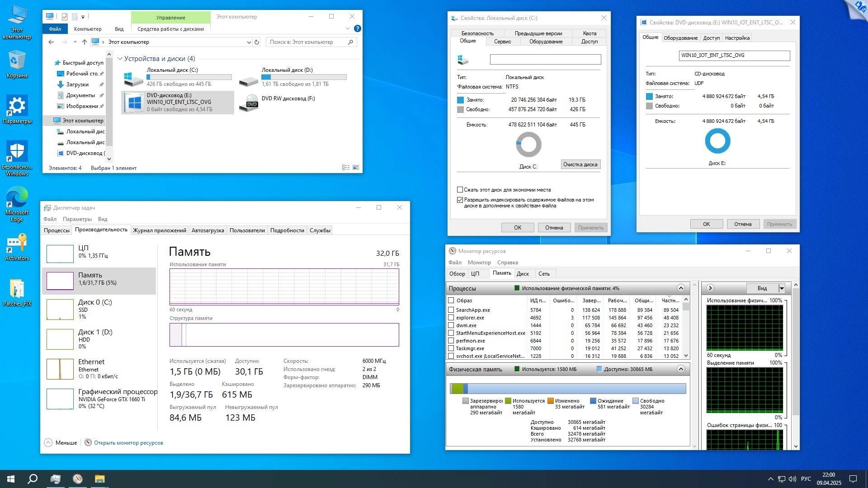Collapse the Процессы section in Resource Monitor
Viewport: 868px width, 488px height.
point(680,288)
